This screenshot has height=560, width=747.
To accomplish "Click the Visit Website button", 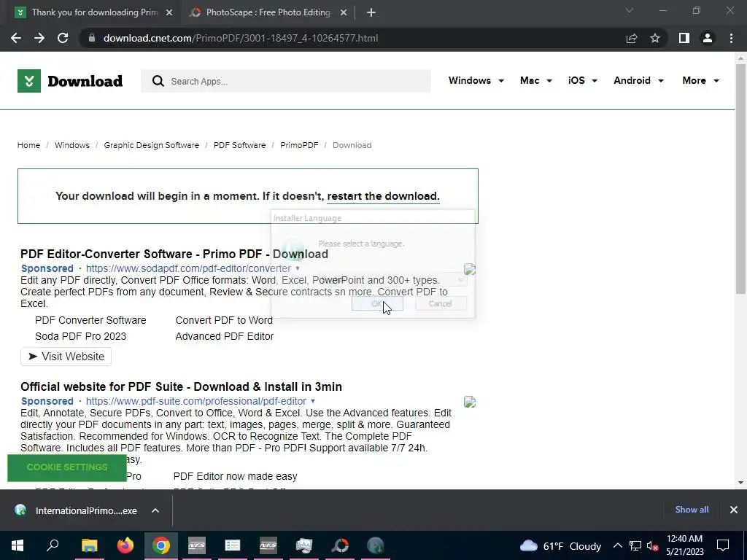I will click(x=66, y=357).
